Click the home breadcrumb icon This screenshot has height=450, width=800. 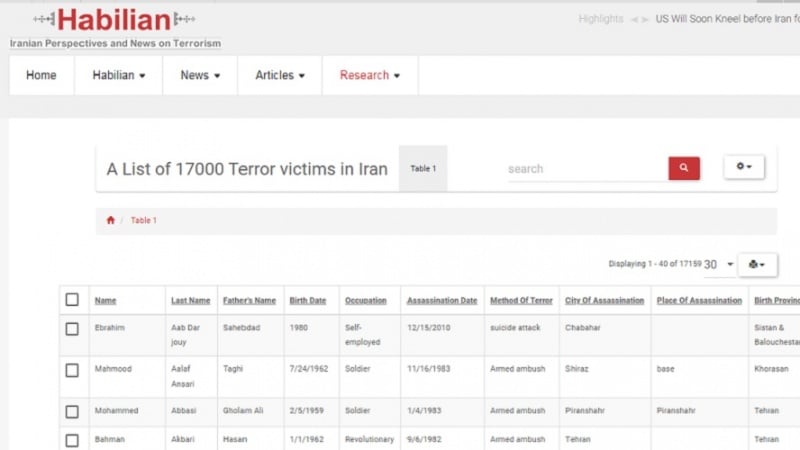click(110, 220)
